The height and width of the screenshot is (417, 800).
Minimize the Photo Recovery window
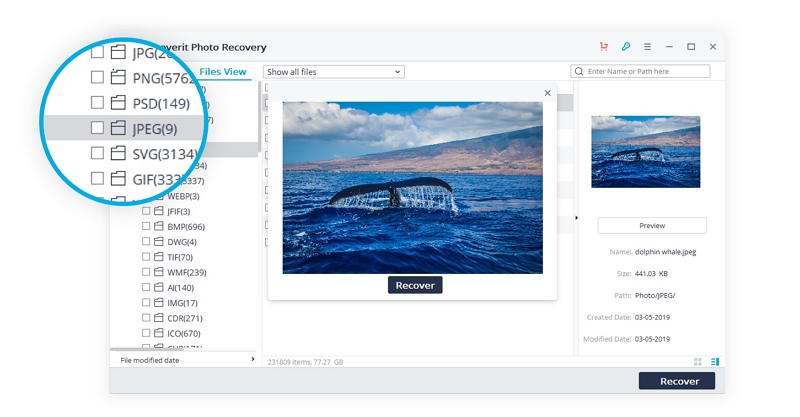click(669, 46)
